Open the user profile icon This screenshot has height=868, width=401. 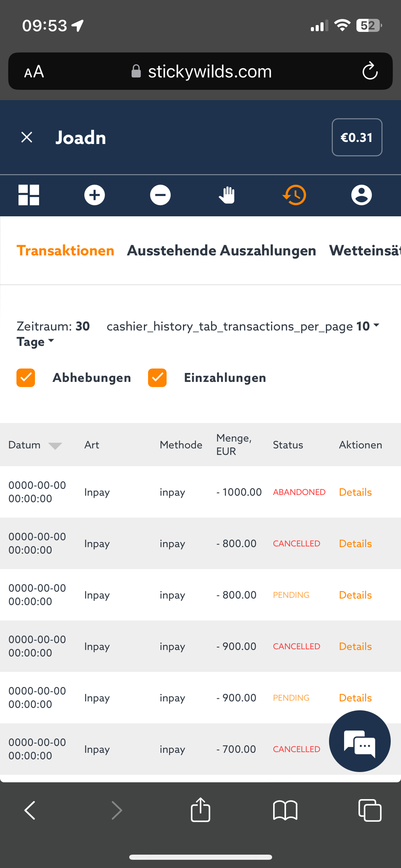(361, 195)
